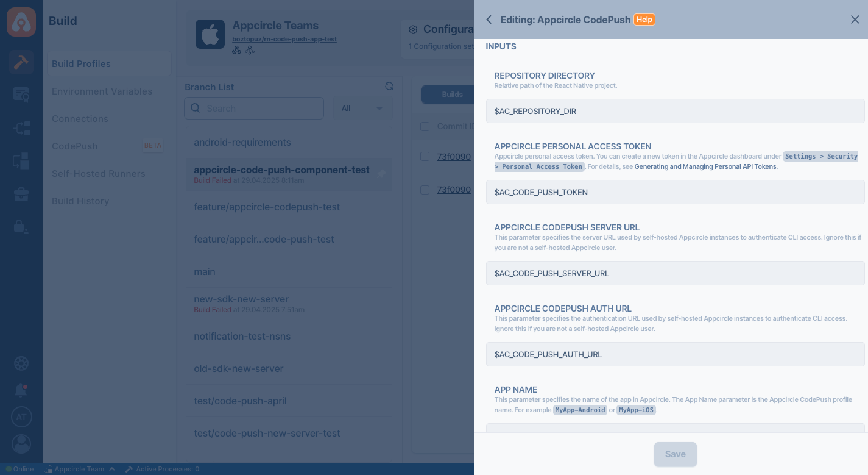Open the user profile avatar icon
Screen dimensions: 868x475
(x=21, y=443)
